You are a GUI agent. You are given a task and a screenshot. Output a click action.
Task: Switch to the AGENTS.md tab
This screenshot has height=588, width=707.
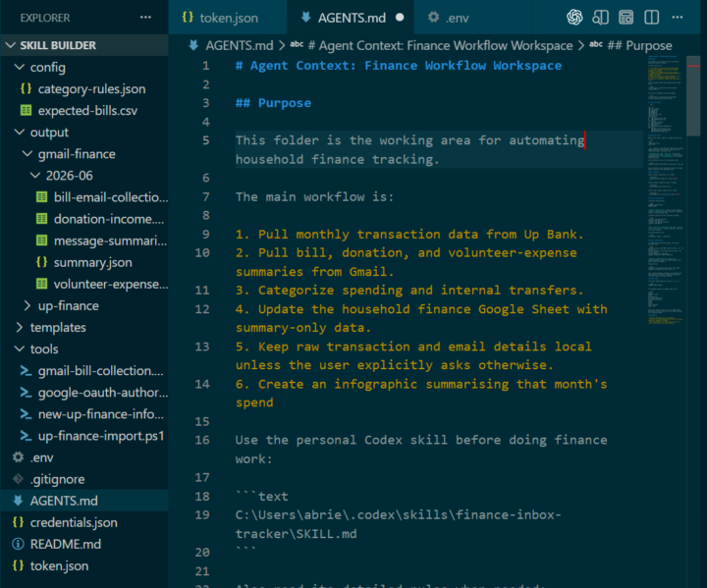pos(350,18)
